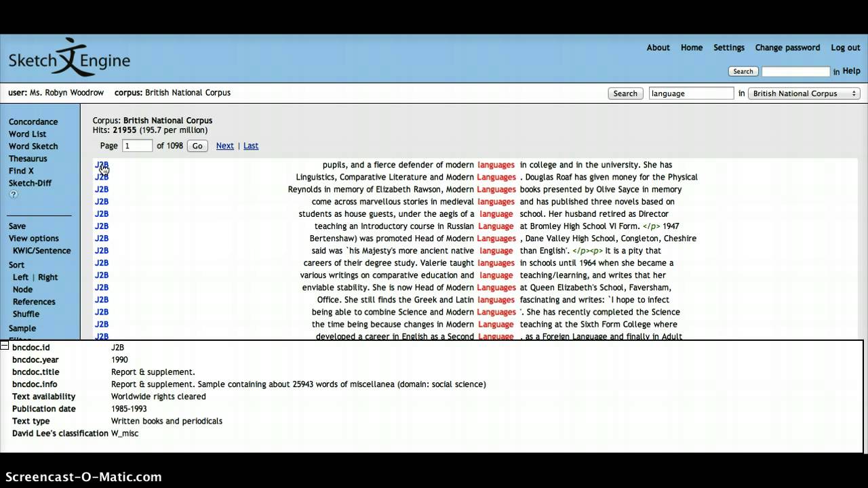Viewport: 868px width, 488px height.
Task: Sort by References
Action: coord(34,302)
